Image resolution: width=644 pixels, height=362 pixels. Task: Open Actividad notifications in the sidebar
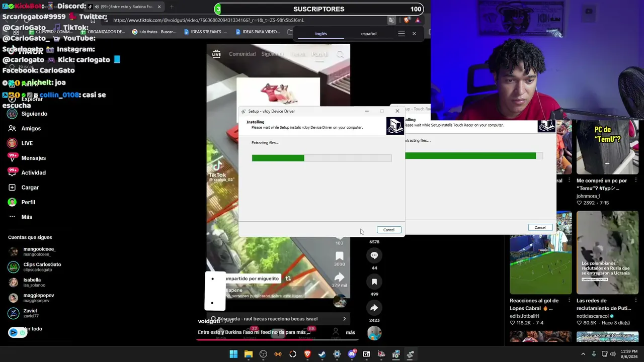coord(27,172)
